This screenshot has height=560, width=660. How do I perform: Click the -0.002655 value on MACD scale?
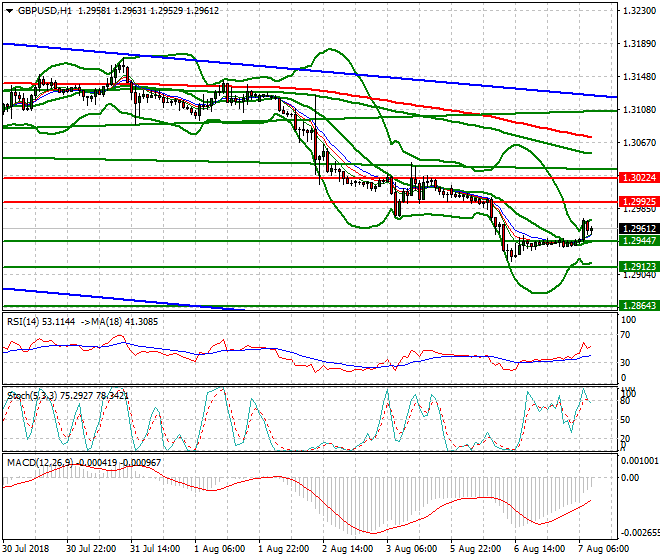point(638,533)
